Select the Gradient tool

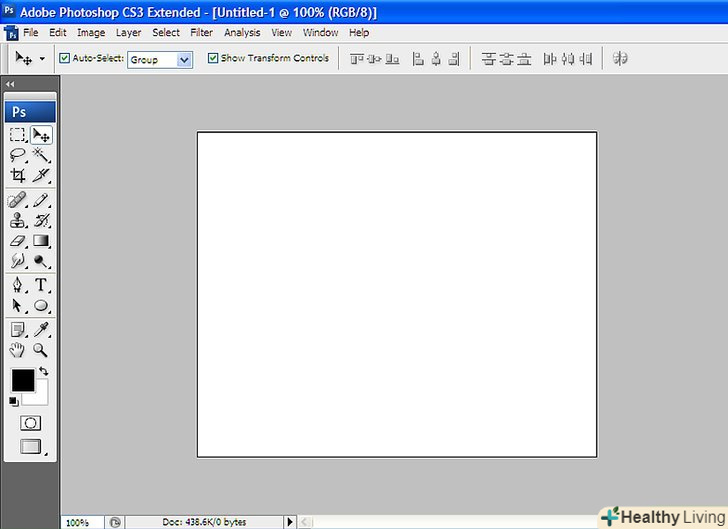[41, 241]
